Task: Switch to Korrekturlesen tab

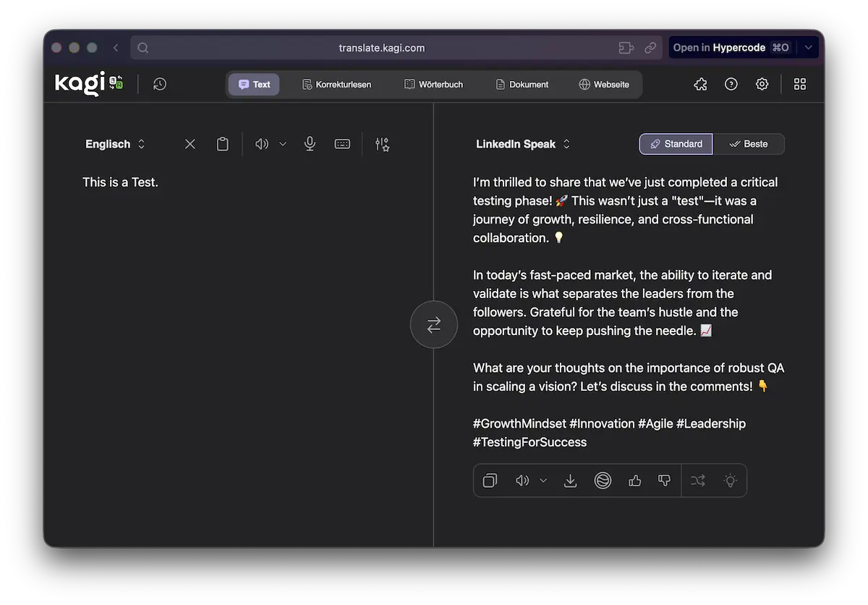Action: tap(336, 84)
